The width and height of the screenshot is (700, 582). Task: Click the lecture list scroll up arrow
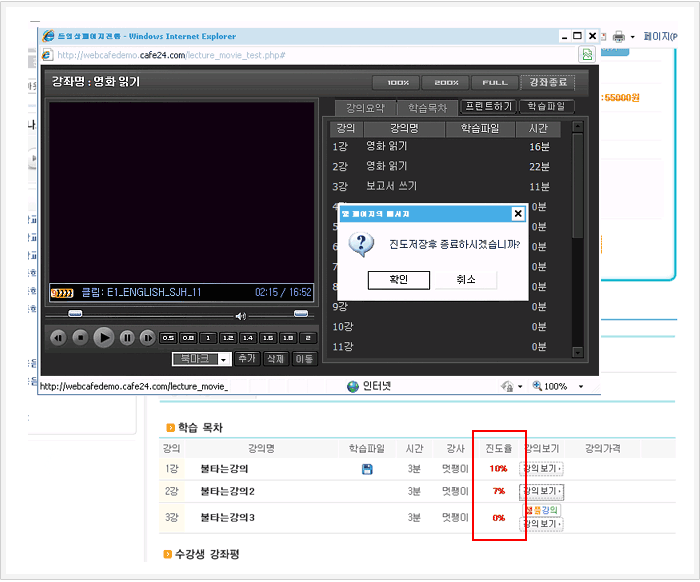point(578,126)
